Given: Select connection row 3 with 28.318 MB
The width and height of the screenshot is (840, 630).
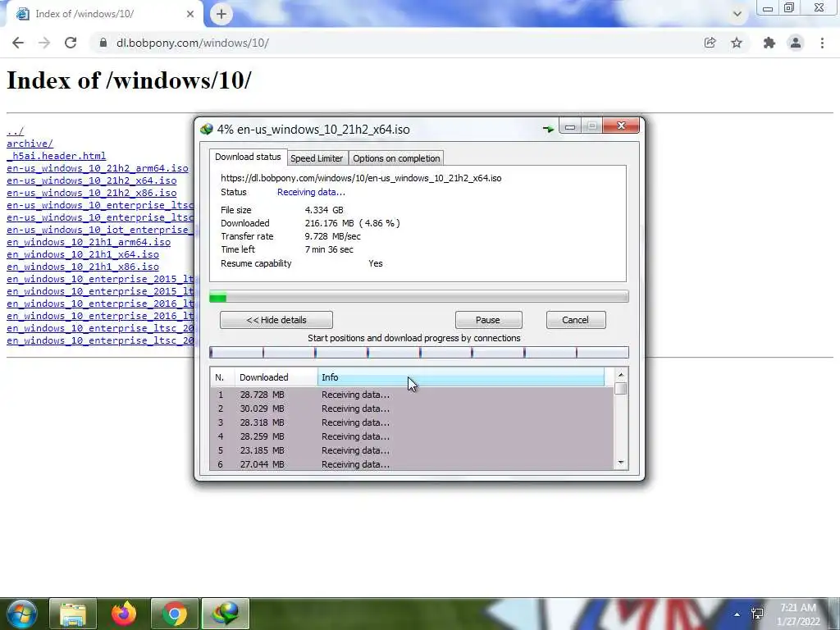Looking at the screenshot, I should (412, 422).
